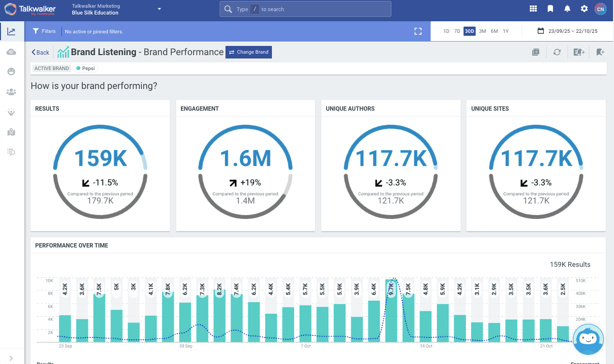Screen dimensions: 614x364
Task: Select the 7D time range
Action: pos(457,31)
